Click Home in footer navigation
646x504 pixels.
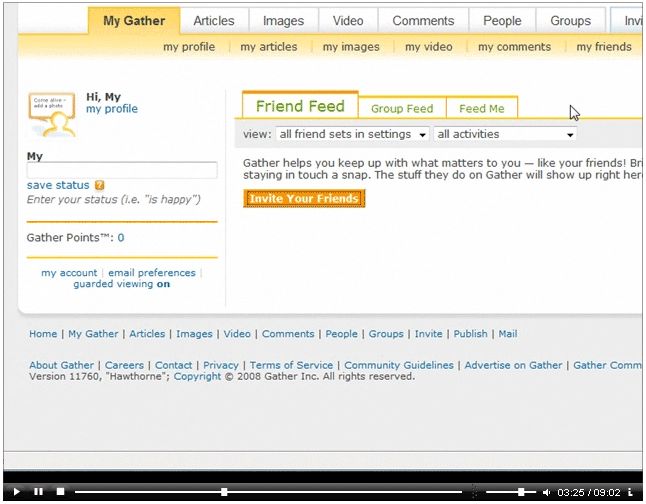pyautogui.click(x=43, y=334)
